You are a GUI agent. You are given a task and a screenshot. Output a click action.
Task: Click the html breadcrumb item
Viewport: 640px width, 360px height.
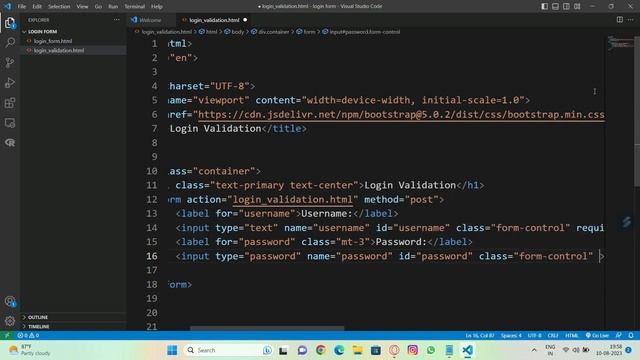click(211, 32)
